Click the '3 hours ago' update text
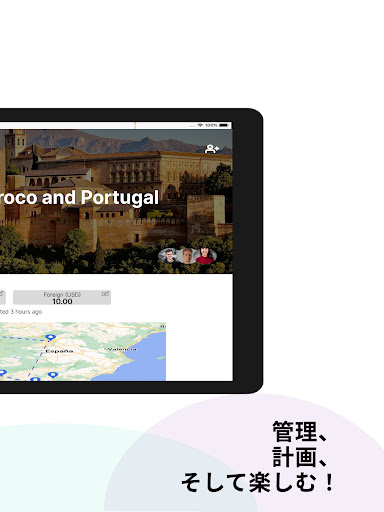 tap(26, 312)
